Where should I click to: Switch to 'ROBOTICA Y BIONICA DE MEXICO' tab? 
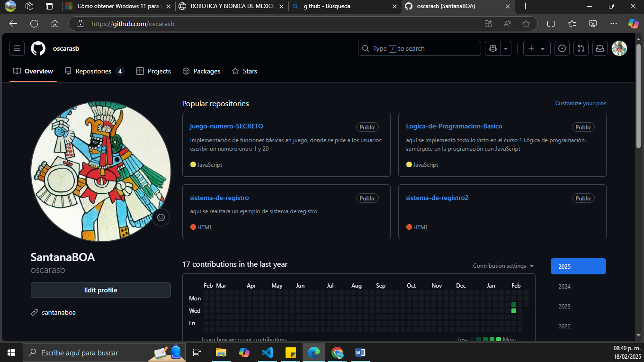point(232,6)
